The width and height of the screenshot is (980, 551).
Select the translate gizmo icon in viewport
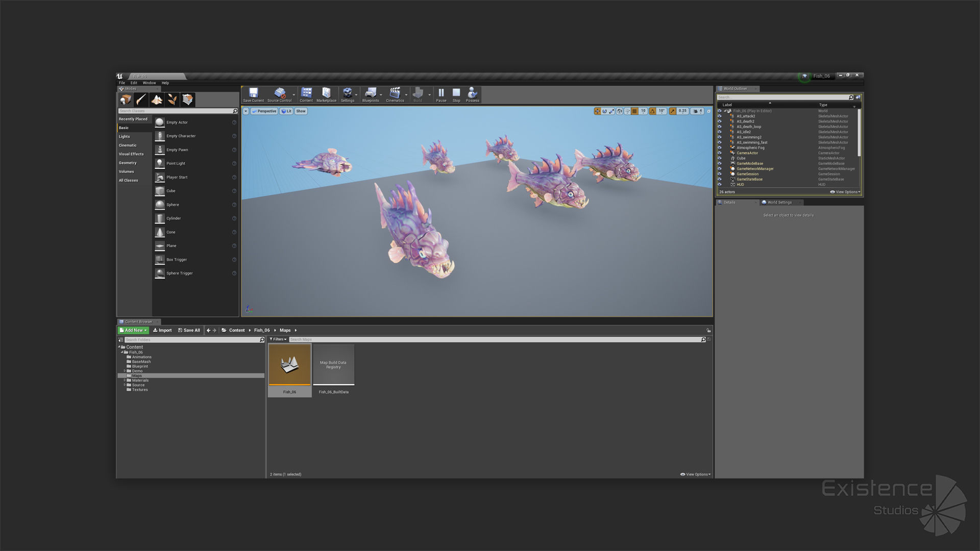click(597, 111)
